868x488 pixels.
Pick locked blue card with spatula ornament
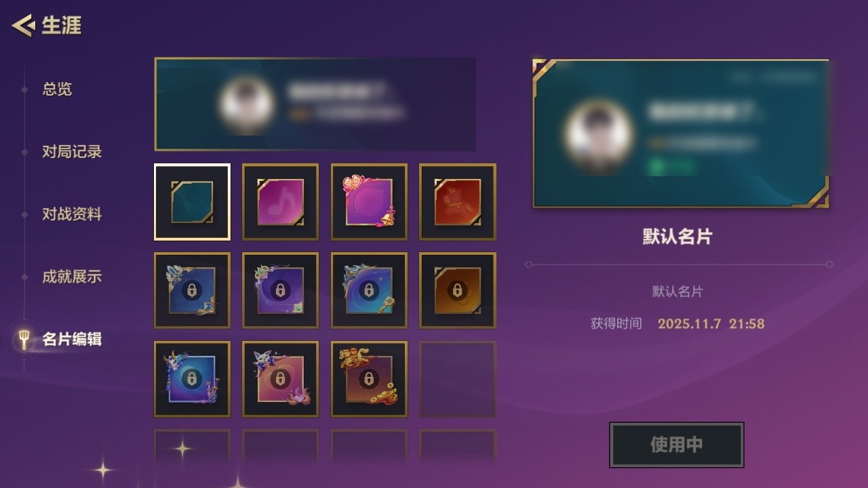[x=369, y=290]
